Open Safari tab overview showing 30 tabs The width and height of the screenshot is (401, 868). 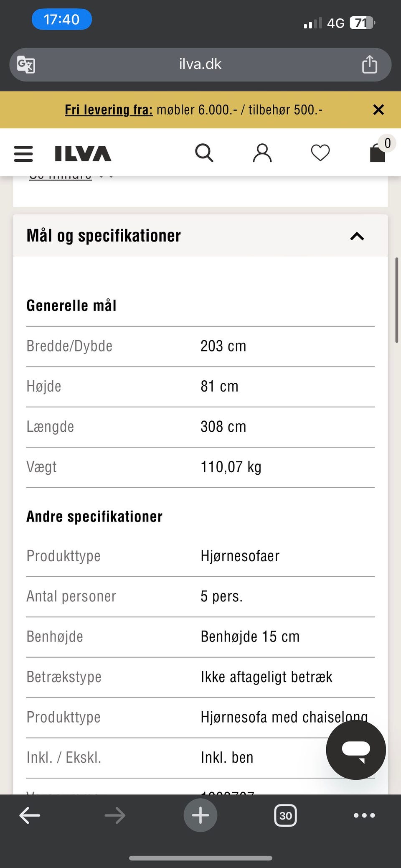pyautogui.click(x=285, y=815)
